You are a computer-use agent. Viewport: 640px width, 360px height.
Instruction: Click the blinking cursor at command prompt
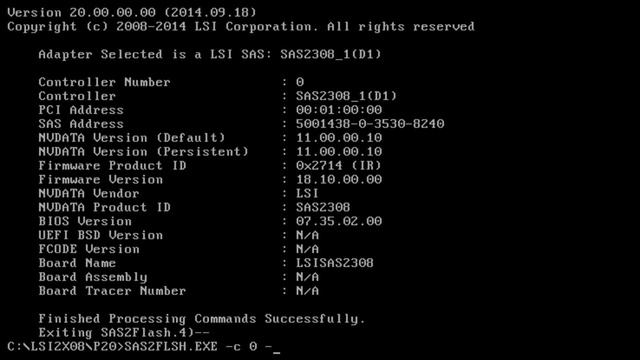point(277,351)
